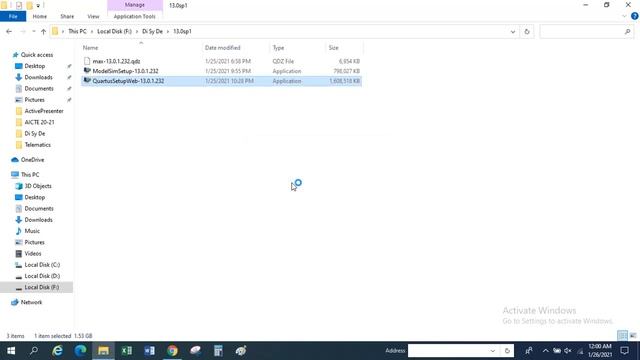This screenshot has height=360, width=640.
Task: Open the AICTE 20-21 folder
Action: [x=39, y=122]
